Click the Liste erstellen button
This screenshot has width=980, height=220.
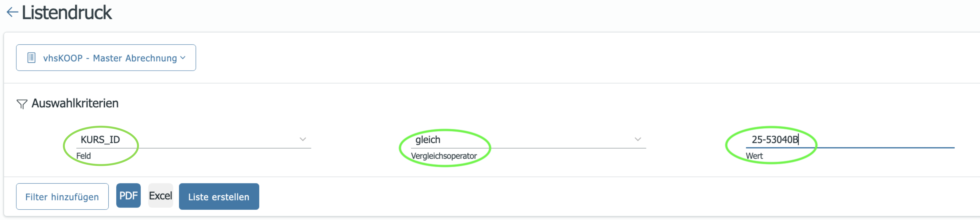pyautogui.click(x=219, y=196)
